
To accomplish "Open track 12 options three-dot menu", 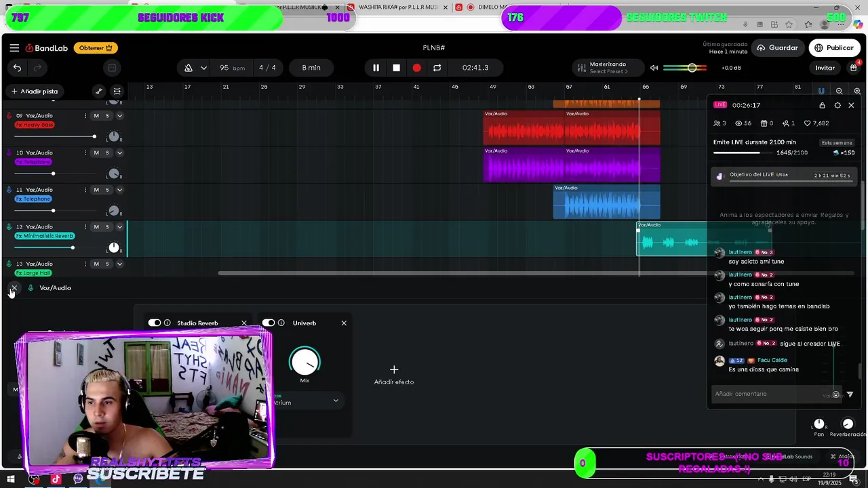I will click(85, 227).
